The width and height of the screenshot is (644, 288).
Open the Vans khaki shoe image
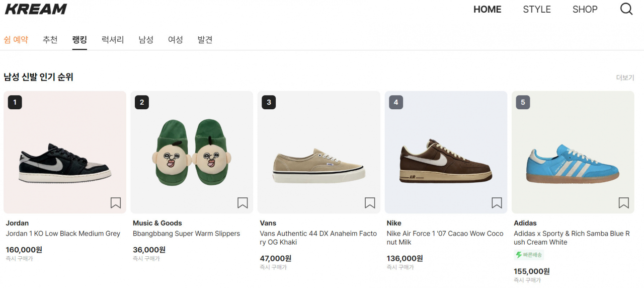(319, 152)
